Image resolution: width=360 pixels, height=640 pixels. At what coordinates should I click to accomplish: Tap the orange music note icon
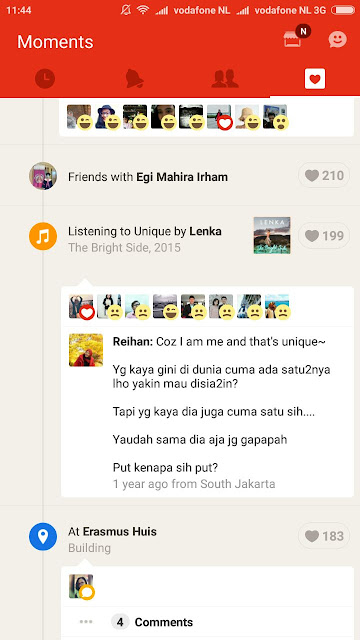click(x=43, y=236)
